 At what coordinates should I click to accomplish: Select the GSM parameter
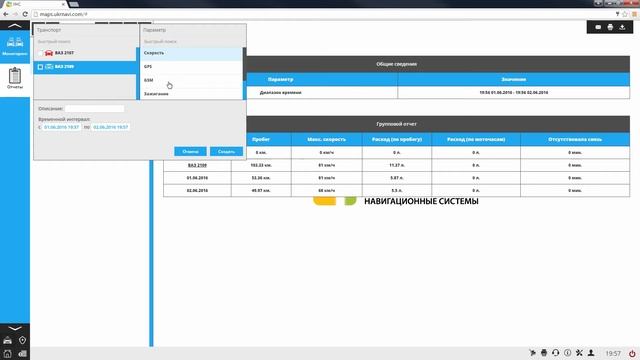(x=191, y=80)
